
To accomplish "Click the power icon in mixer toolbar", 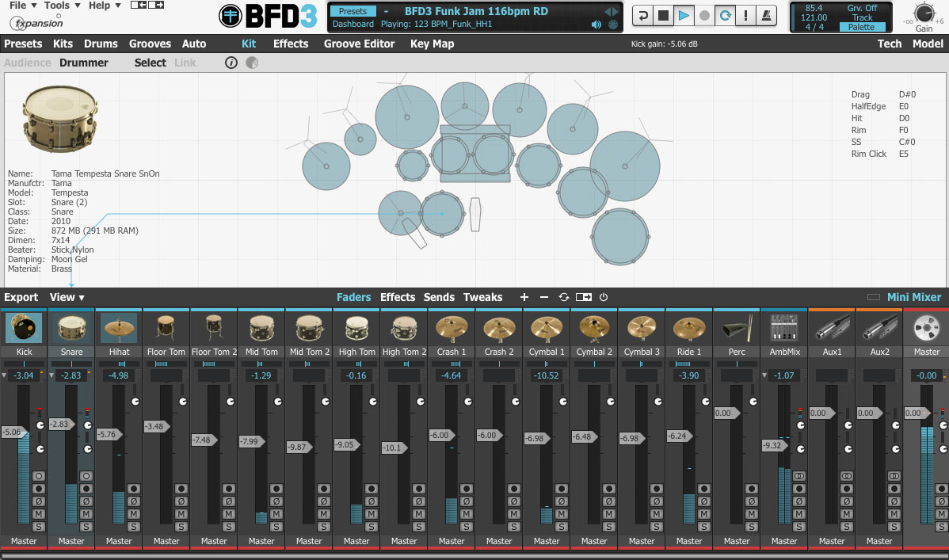I will pyautogui.click(x=604, y=297).
